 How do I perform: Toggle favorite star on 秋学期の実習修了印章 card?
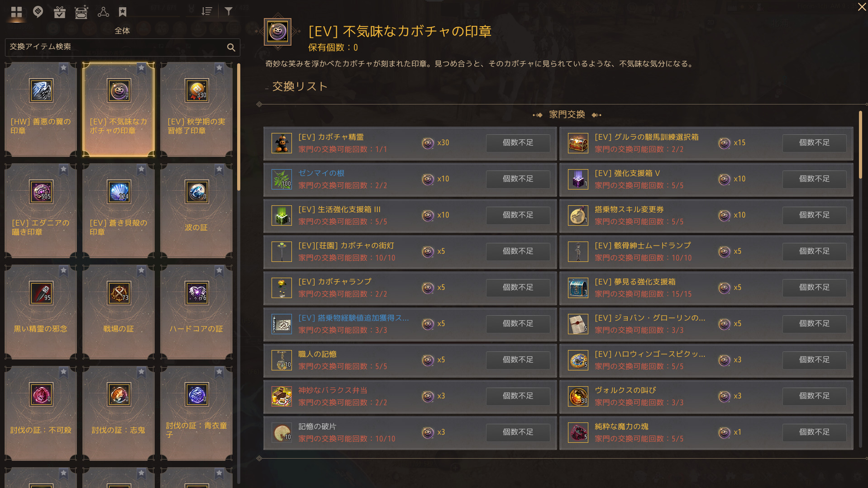(x=219, y=68)
